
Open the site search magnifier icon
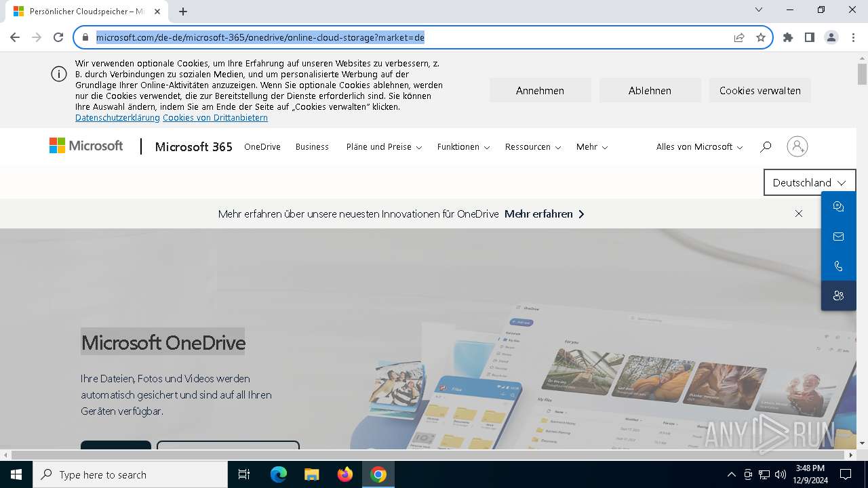coord(766,146)
